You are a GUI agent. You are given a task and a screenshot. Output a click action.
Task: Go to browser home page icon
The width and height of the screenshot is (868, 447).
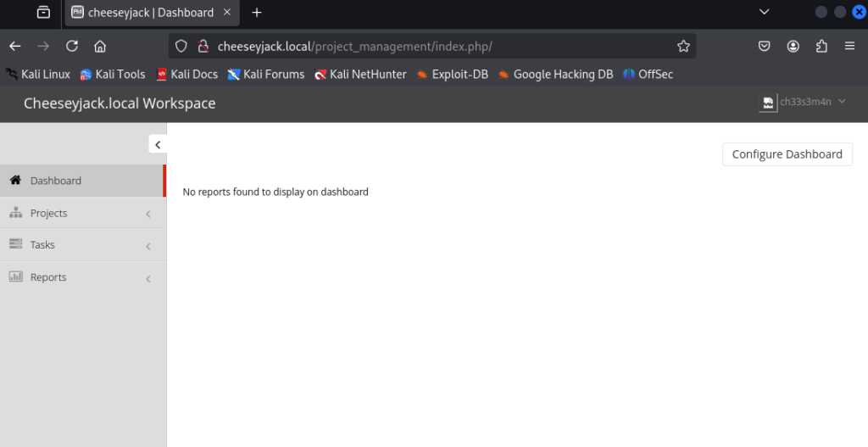(x=100, y=46)
